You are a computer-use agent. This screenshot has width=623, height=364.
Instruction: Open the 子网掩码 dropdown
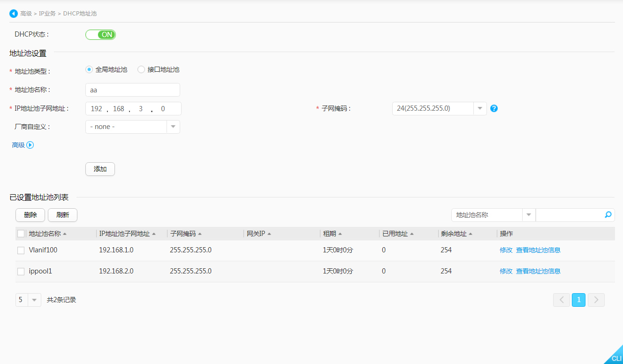(x=479, y=108)
